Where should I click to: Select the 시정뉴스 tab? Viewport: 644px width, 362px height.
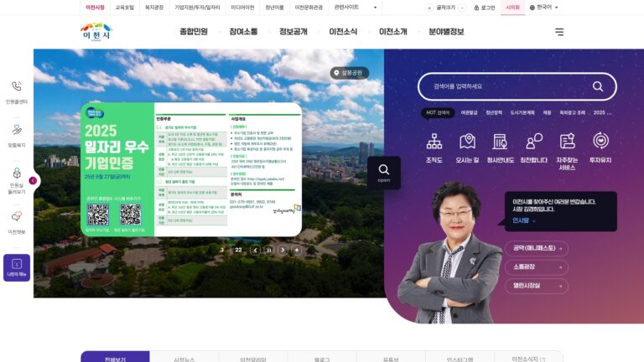point(184,359)
